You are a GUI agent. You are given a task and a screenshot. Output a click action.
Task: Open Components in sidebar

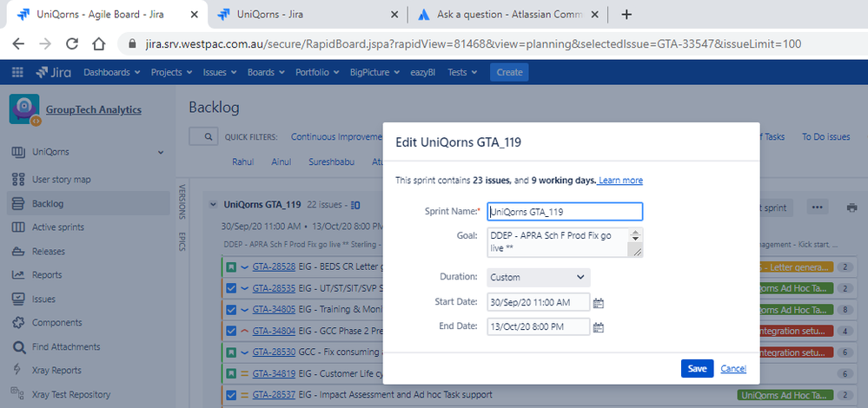(56, 323)
